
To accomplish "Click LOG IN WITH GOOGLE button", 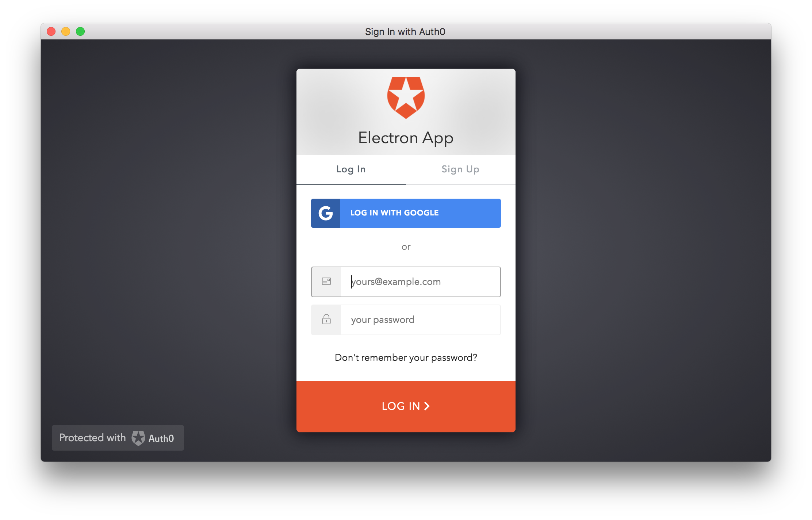I will (x=405, y=212).
